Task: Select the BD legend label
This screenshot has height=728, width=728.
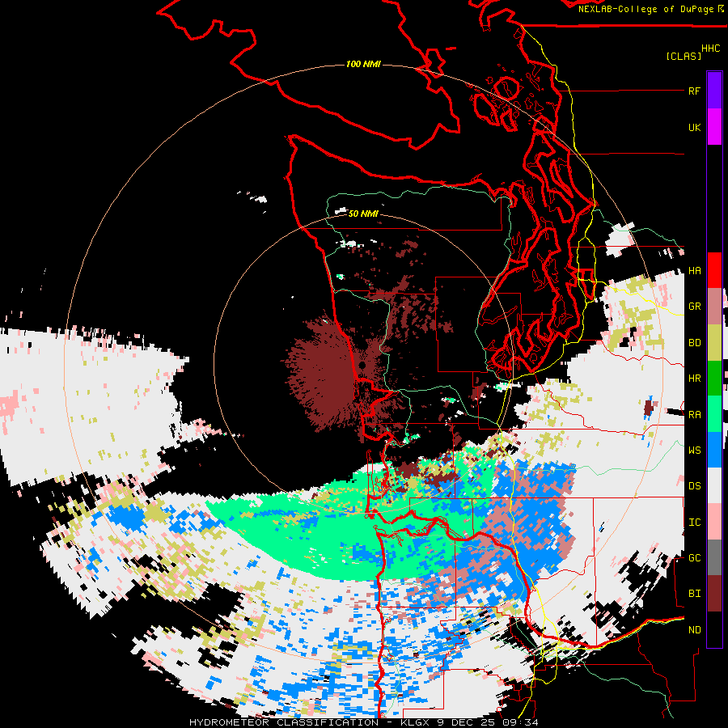Action: coord(694,343)
